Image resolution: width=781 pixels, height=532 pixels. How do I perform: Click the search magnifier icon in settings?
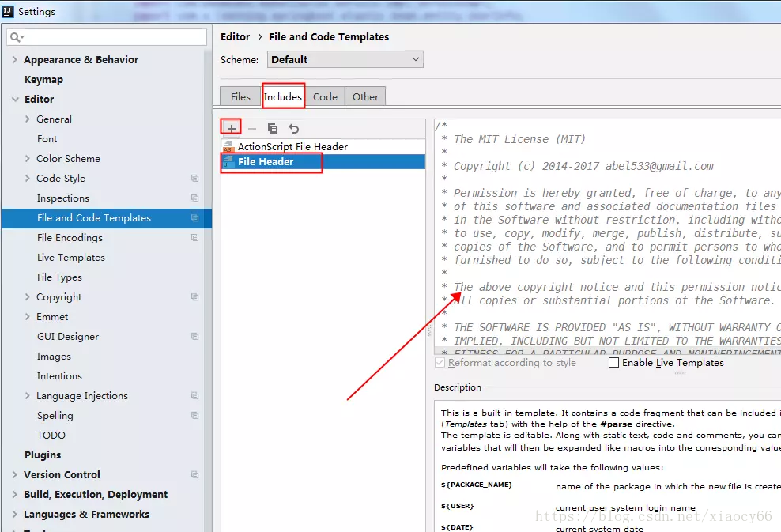click(x=17, y=37)
